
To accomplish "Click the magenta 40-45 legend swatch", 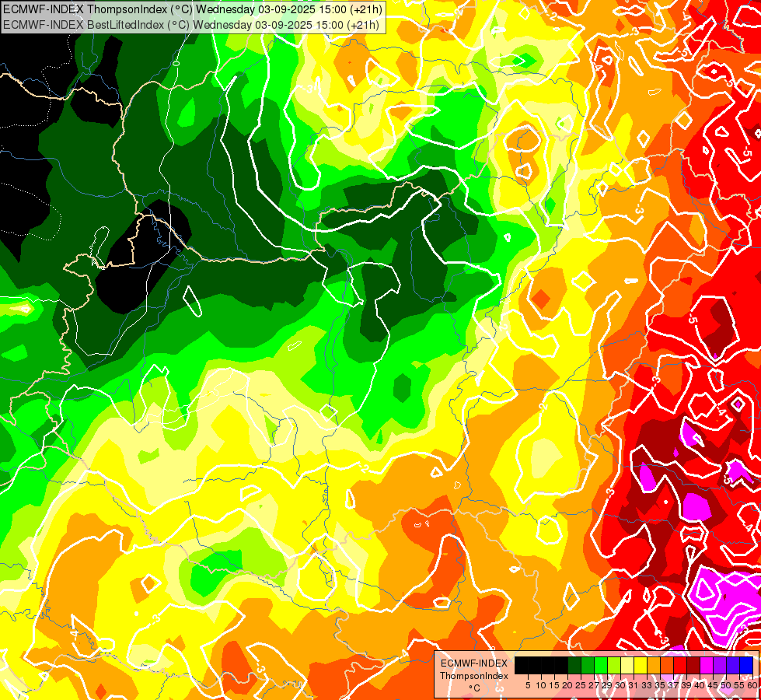I will click(x=707, y=665).
